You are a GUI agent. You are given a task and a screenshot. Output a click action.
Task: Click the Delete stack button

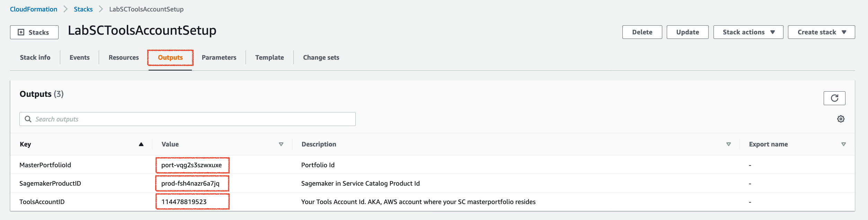(x=642, y=32)
